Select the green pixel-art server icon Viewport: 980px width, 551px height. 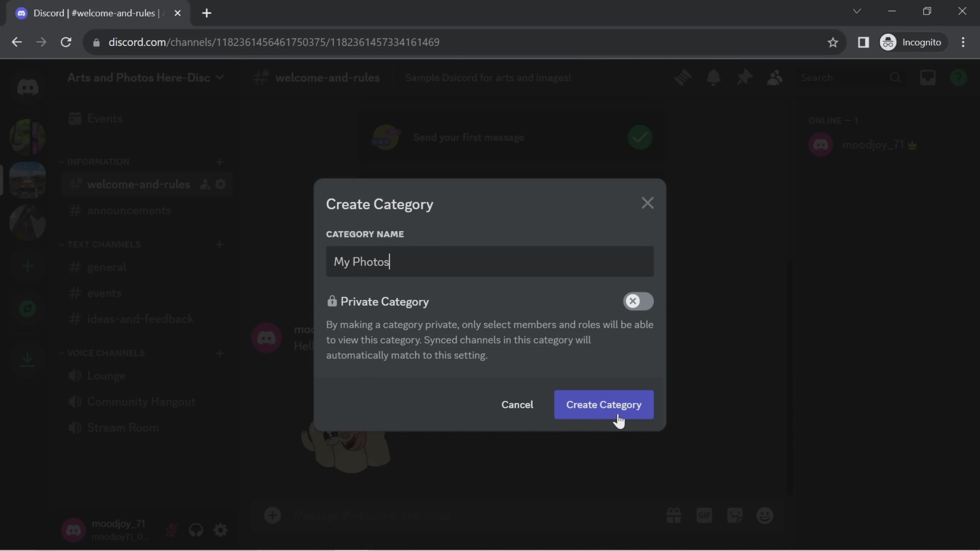pyautogui.click(x=28, y=137)
